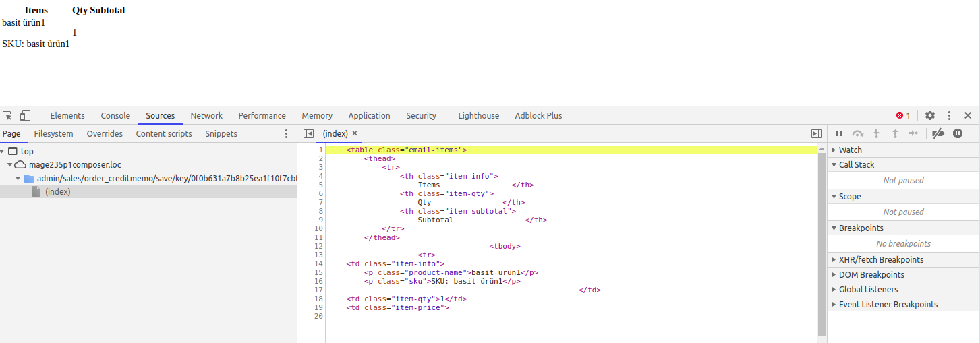Screen dimensions: 980x343
Task: Switch to the Performance tab
Action: click(262, 115)
